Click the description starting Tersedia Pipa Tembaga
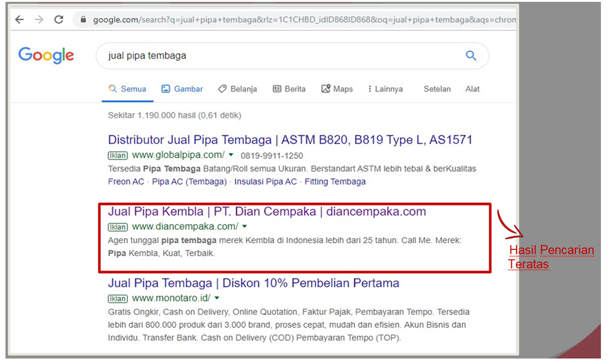This screenshot has width=607, height=364. (292, 169)
